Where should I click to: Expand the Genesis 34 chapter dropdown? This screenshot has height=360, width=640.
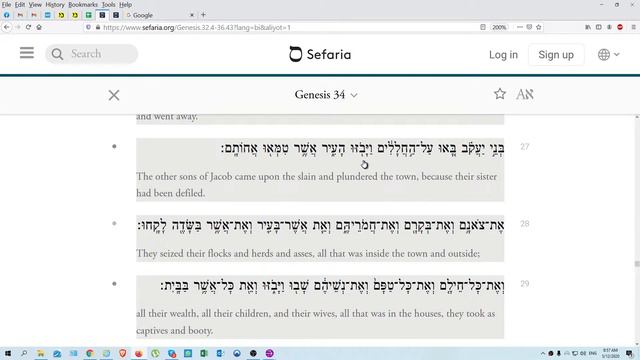[x=326, y=95]
